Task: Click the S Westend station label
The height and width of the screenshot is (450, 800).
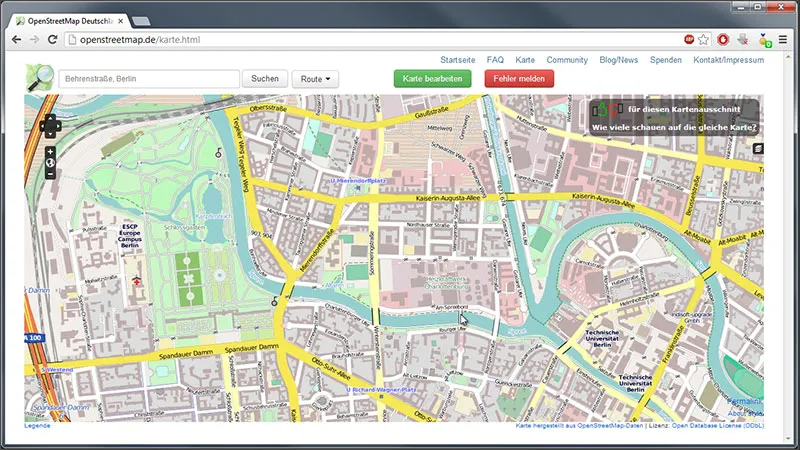Action: (x=57, y=369)
